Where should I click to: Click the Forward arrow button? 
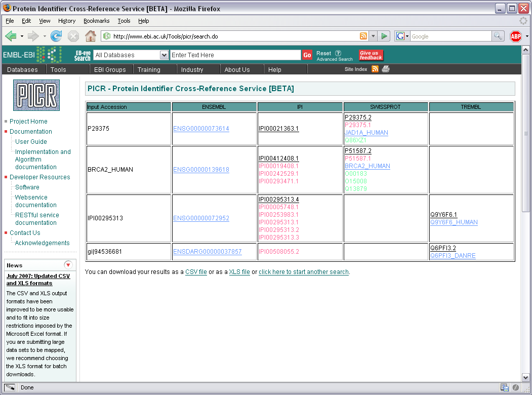(x=33, y=36)
